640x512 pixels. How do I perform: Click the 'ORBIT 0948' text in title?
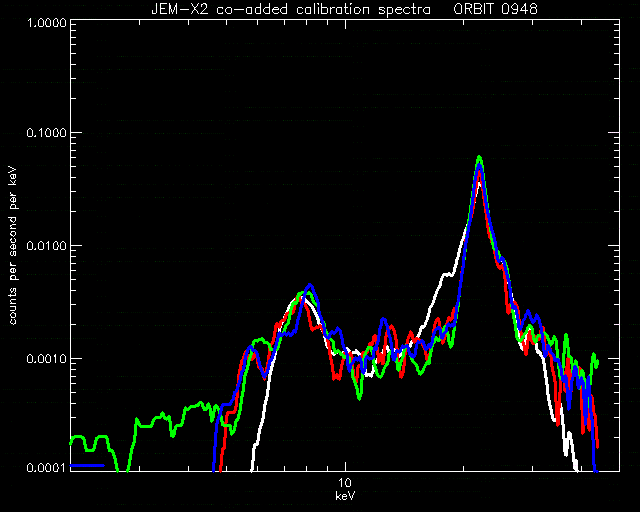pyautogui.click(x=496, y=9)
